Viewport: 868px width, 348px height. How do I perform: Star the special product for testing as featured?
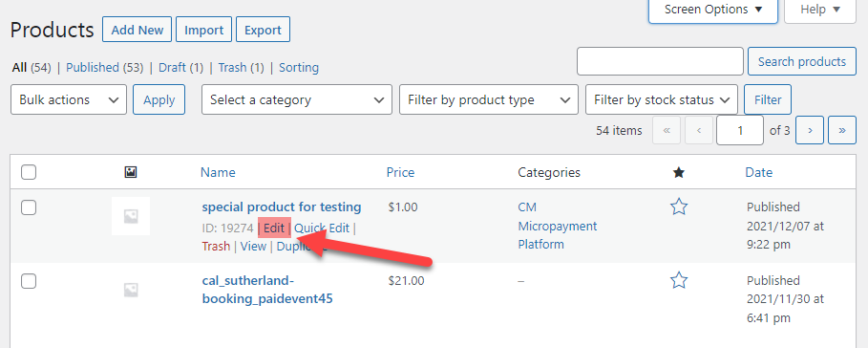pyautogui.click(x=679, y=207)
